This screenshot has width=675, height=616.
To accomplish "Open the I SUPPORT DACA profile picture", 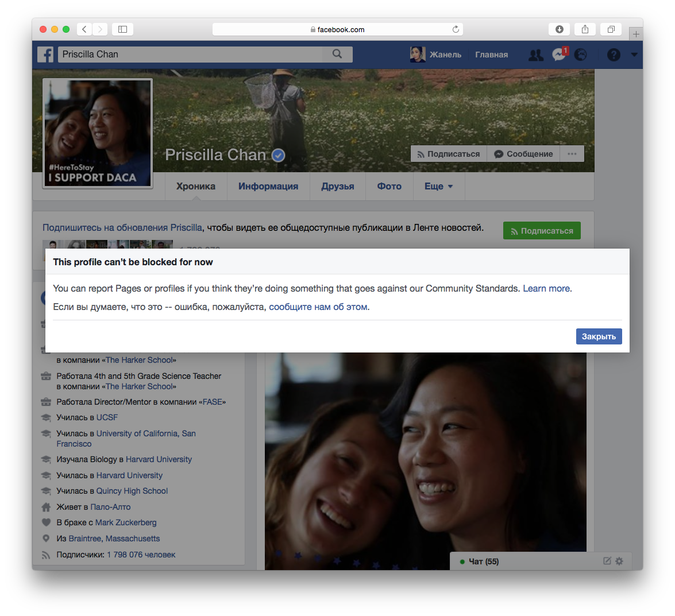I will [x=98, y=133].
